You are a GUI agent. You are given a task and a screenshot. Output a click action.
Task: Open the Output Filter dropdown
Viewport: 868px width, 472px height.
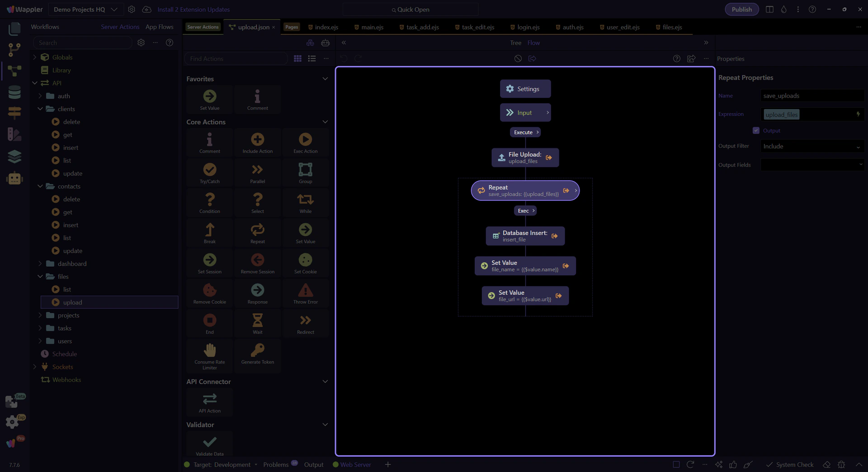[x=812, y=146]
